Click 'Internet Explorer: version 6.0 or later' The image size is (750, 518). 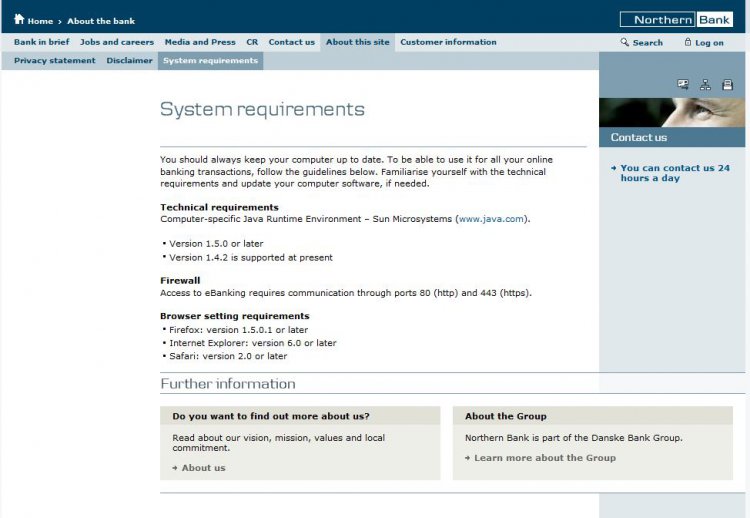253,343
